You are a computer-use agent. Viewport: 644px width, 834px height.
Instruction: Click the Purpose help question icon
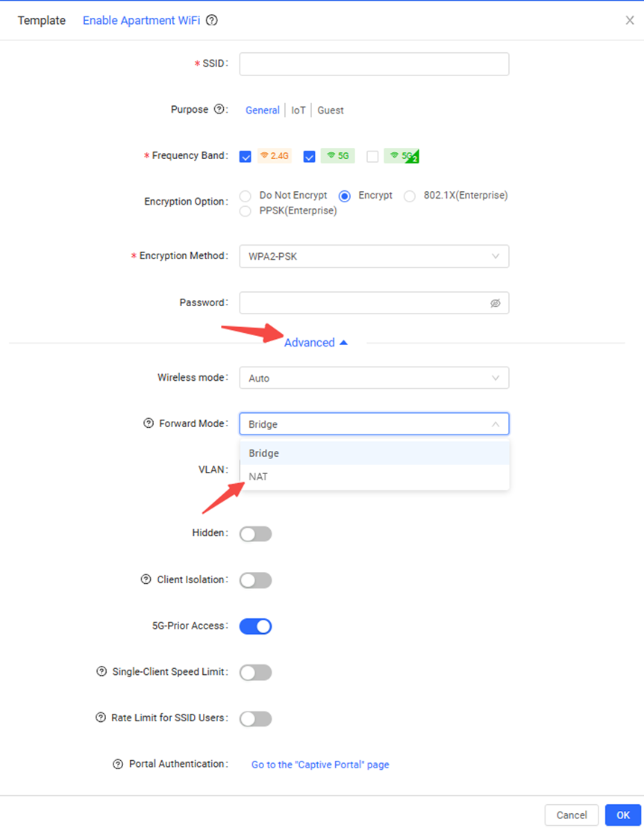click(x=219, y=109)
